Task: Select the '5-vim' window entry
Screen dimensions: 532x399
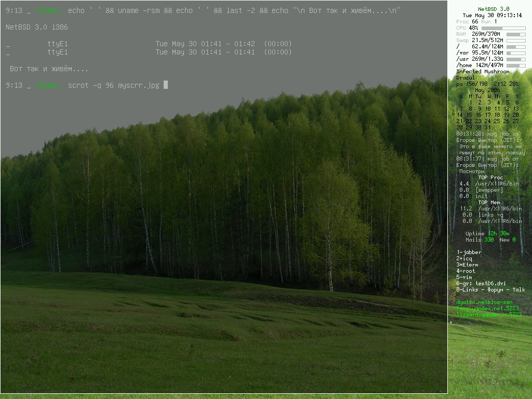Action: (464, 277)
